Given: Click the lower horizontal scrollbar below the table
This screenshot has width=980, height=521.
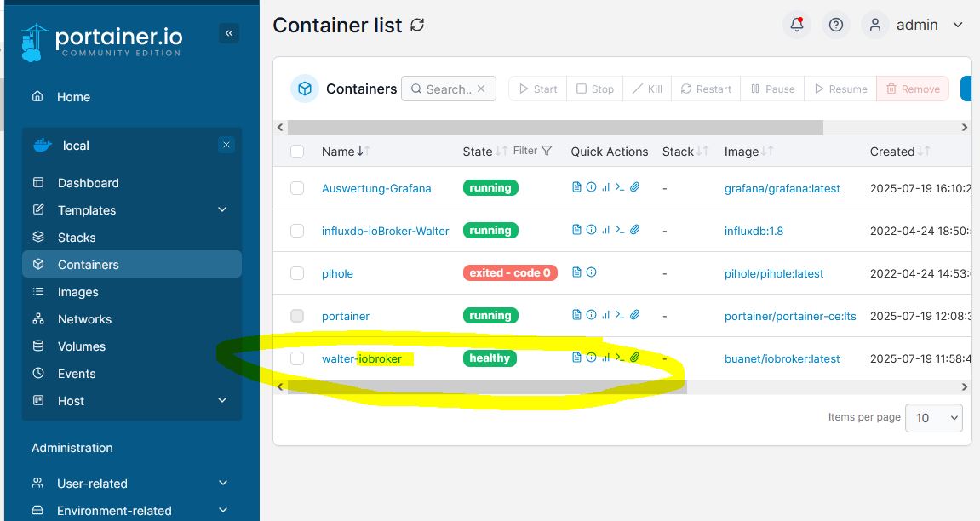Looking at the screenshot, I should click(487, 386).
